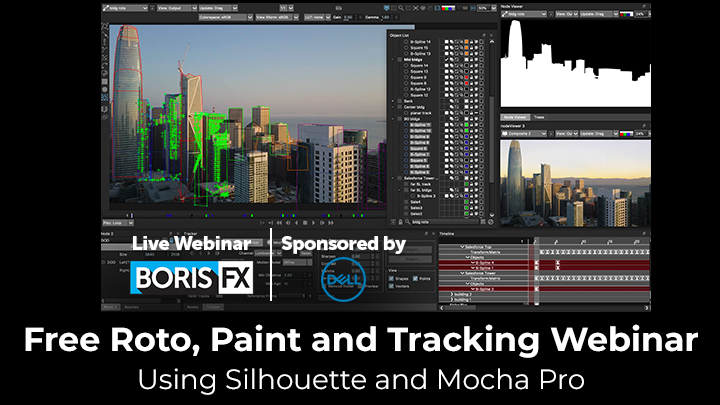720x405 pixels.
Task: Select the Salesforce Tower layer in Object List
Action: click(x=422, y=178)
